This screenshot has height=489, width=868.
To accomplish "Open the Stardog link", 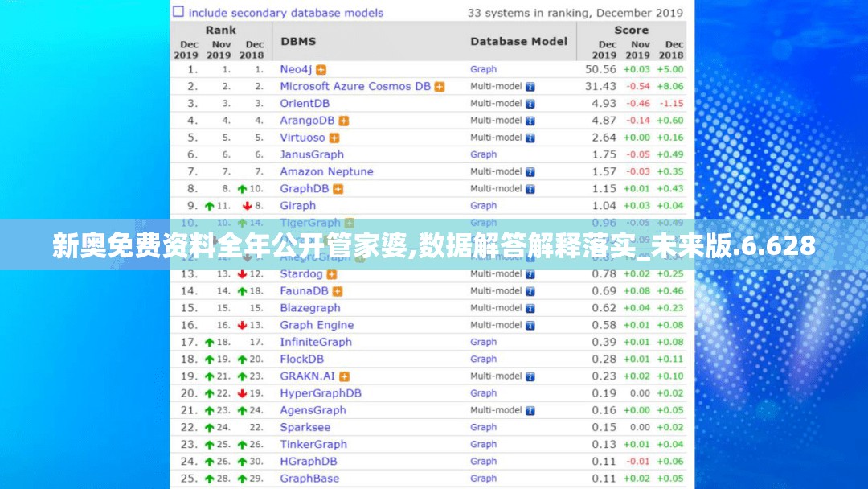I will coord(301,273).
